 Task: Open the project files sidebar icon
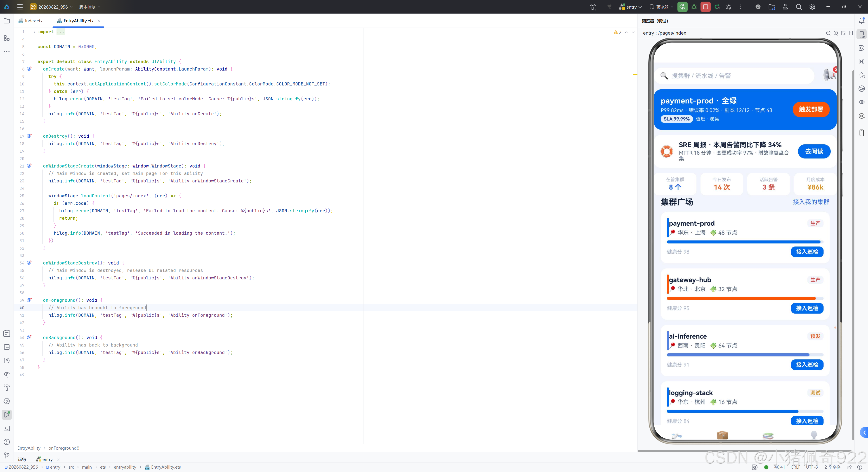click(x=7, y=21)
